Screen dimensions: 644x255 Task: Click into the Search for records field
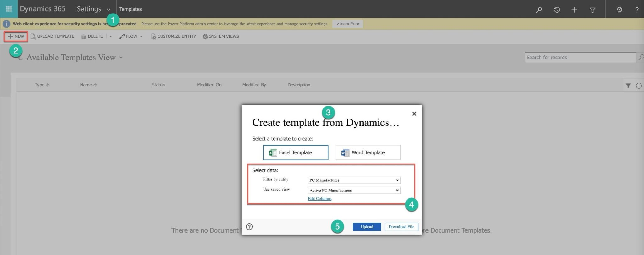580,57
